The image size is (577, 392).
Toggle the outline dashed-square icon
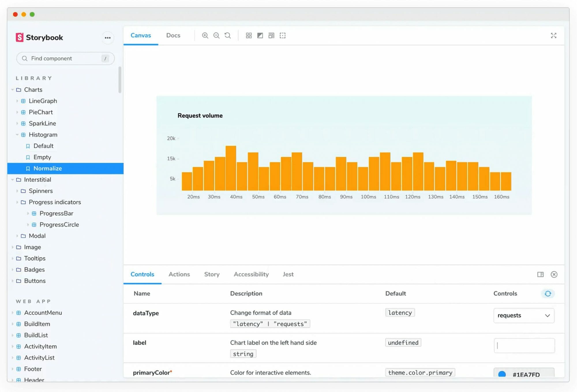(x=282, y=35)
